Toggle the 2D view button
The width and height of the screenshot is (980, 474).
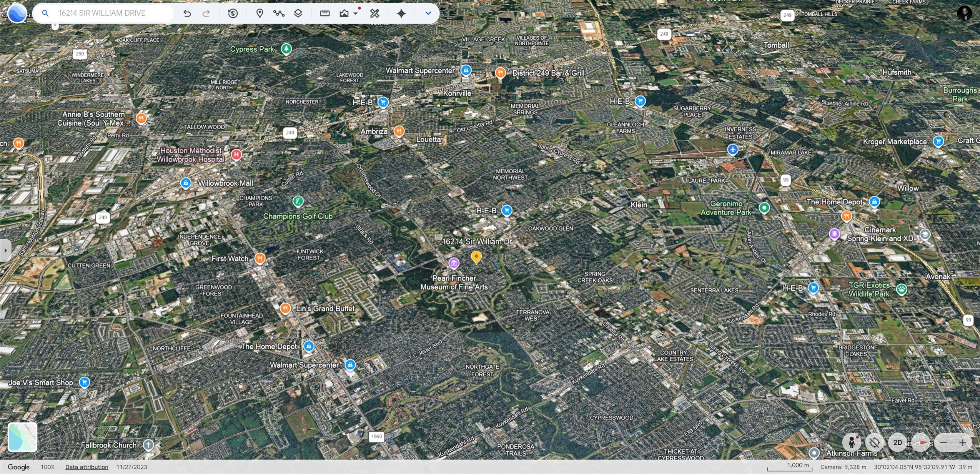897,443
